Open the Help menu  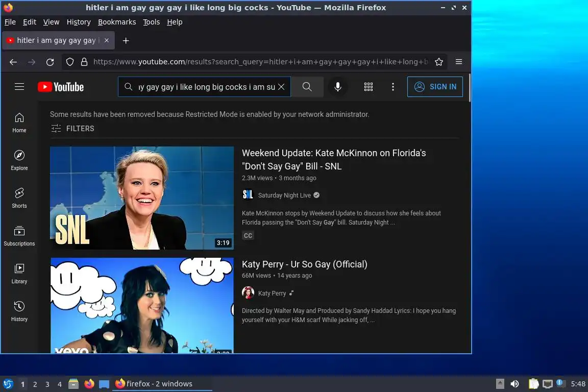[175, 22]
